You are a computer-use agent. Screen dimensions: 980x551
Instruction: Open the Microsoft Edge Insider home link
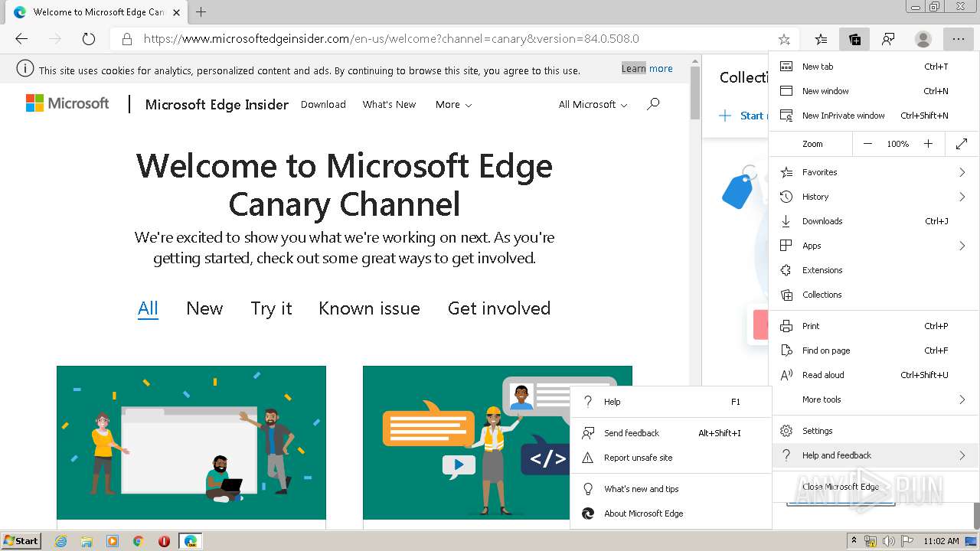pos(217,104)
